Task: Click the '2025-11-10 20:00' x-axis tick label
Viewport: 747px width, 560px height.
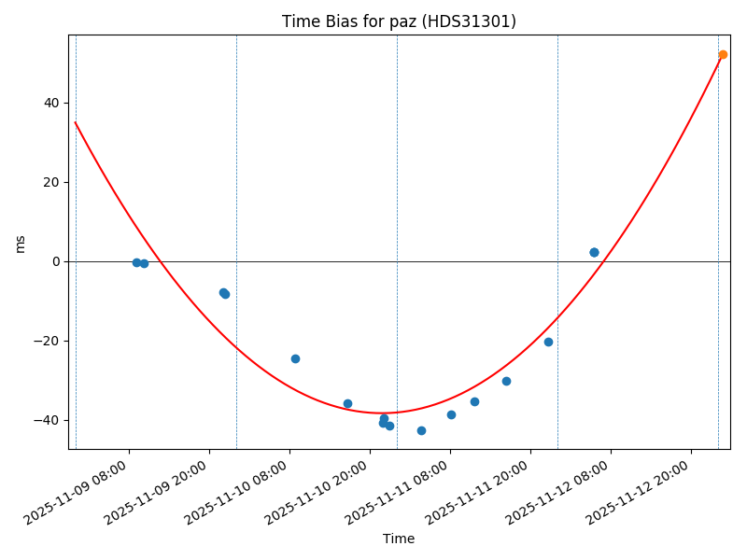Action: tap(319, 490)
